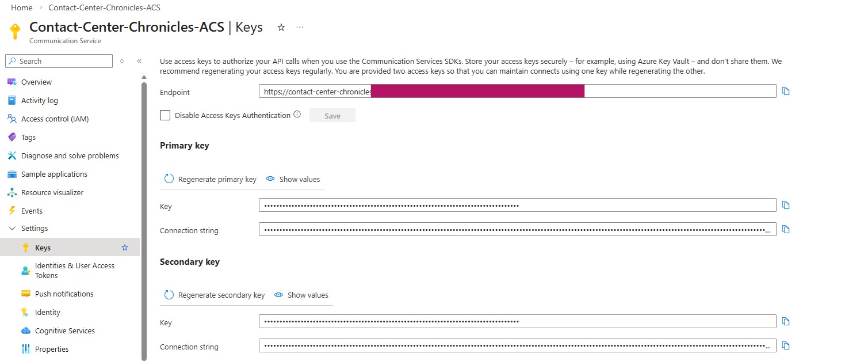Click the Regenerate primary key refresh icon
This screenshot has width=868, height=361.
169,179
